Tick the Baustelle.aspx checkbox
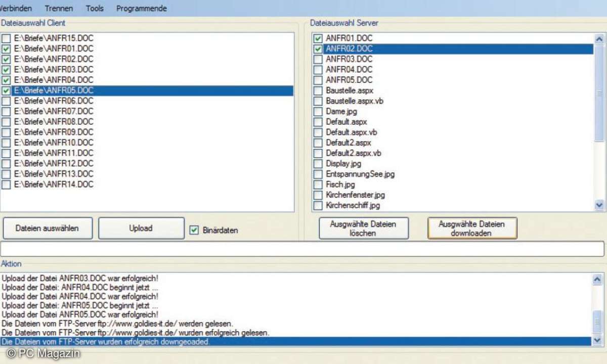Screen dimensions: 607x364 (x=318, y=91)
